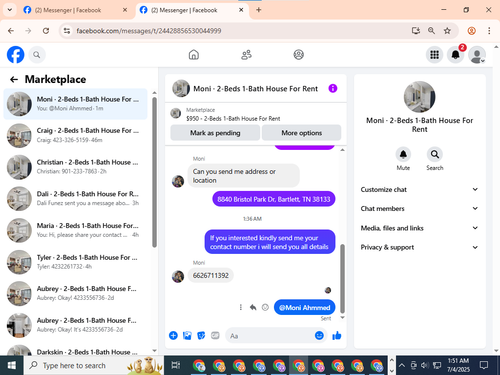Click browser back arrow
Screen dimensions: 500x375
pos(11,31)
